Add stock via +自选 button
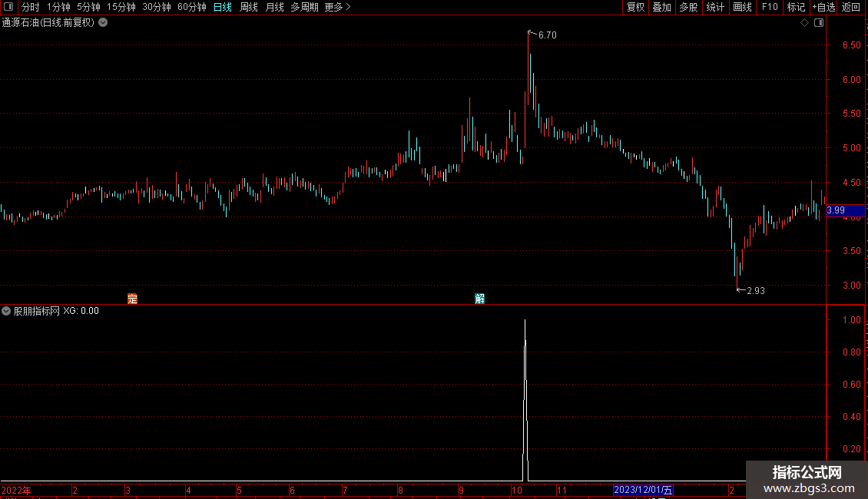The image size is (868, 499). click(823, 7)
